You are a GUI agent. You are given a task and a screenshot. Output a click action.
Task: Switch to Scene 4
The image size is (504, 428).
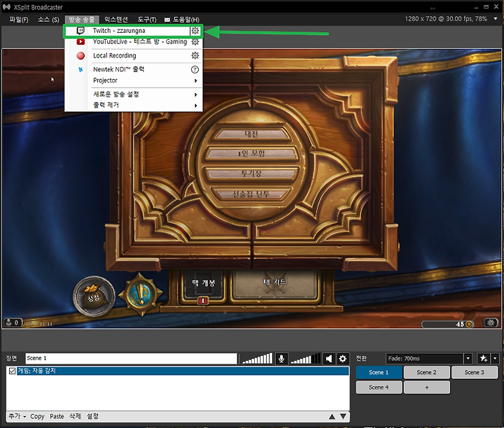(379, 387)
